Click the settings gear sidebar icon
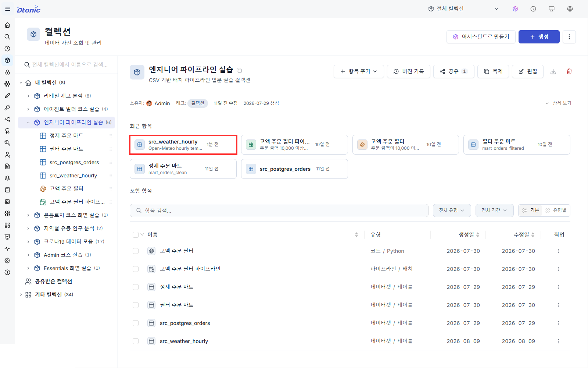 pos(7,261)
